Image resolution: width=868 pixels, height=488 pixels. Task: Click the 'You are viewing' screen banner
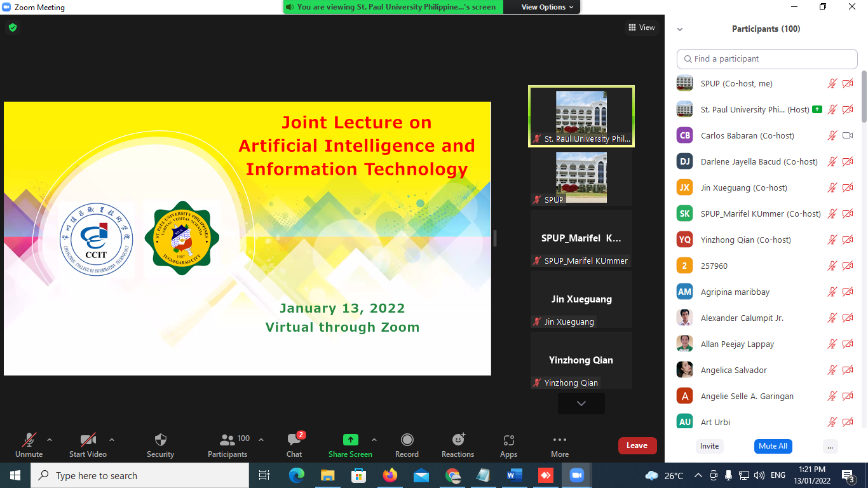[393, 7]
